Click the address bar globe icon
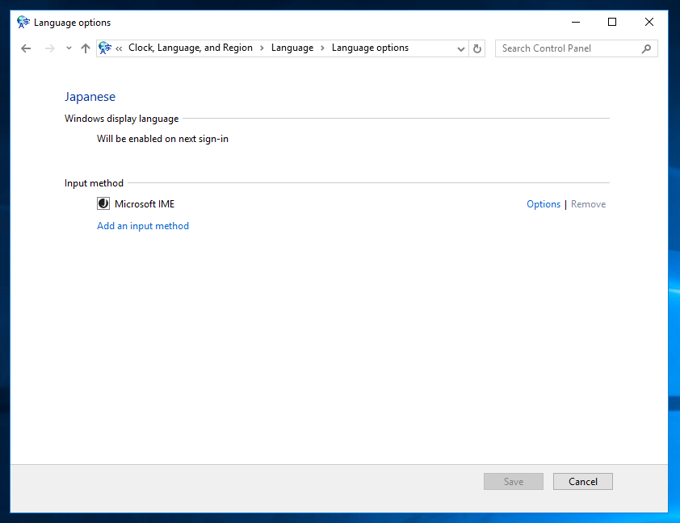 105,48
